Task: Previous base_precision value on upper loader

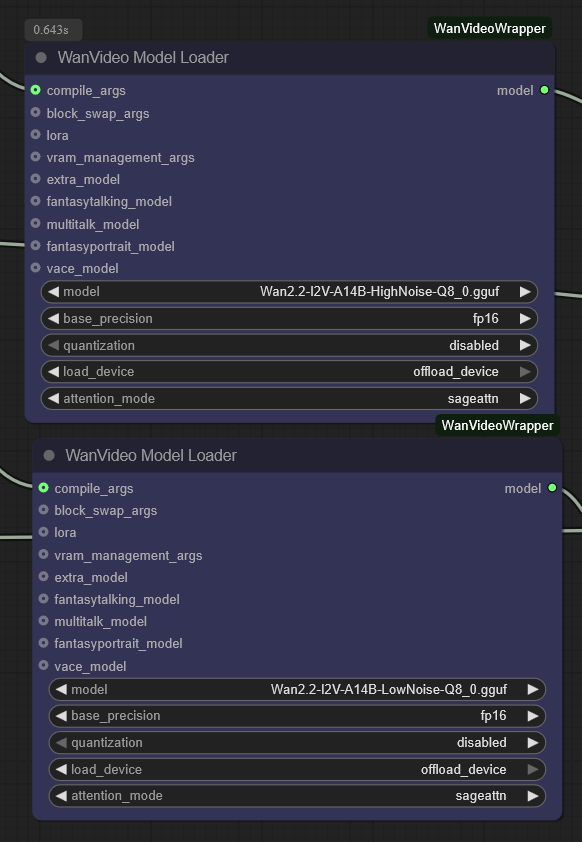Action: 53,318
